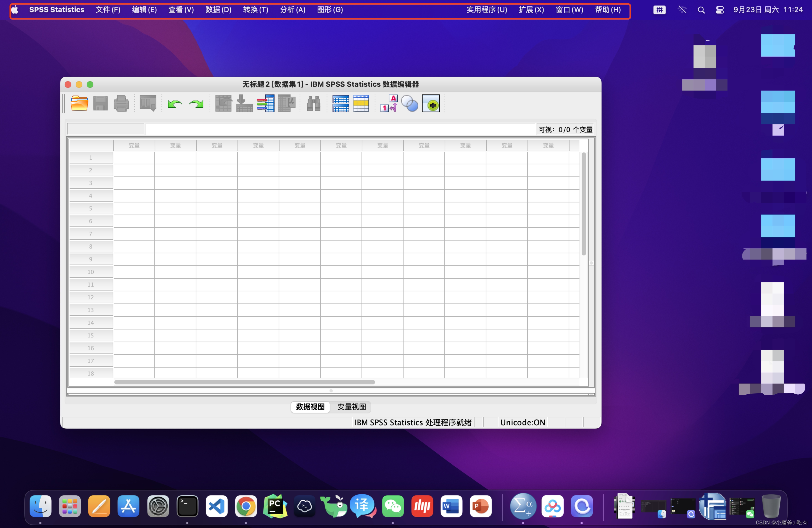812x528 pixels.
Task: Click the Print icon in toolbar
Action: point(121,103)
